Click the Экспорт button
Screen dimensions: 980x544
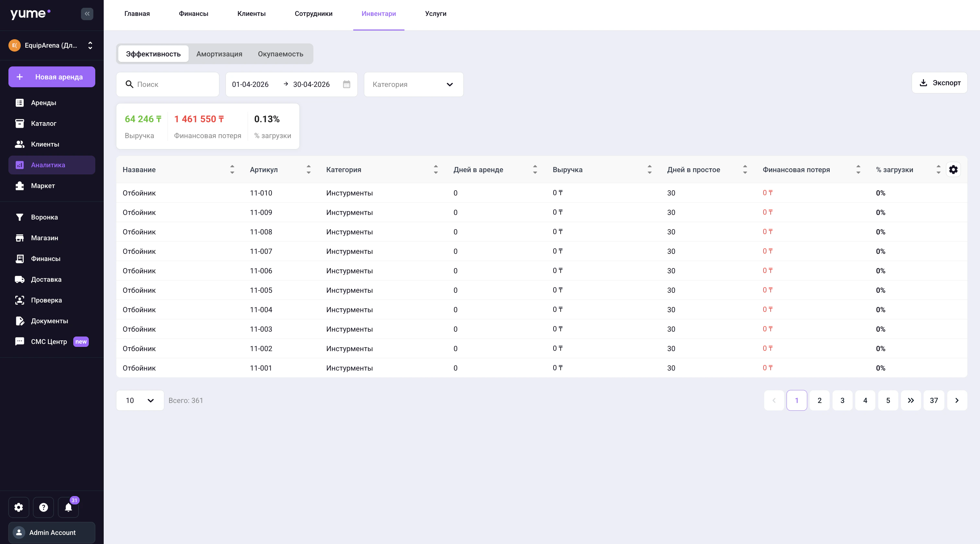[x=939, y=83]
